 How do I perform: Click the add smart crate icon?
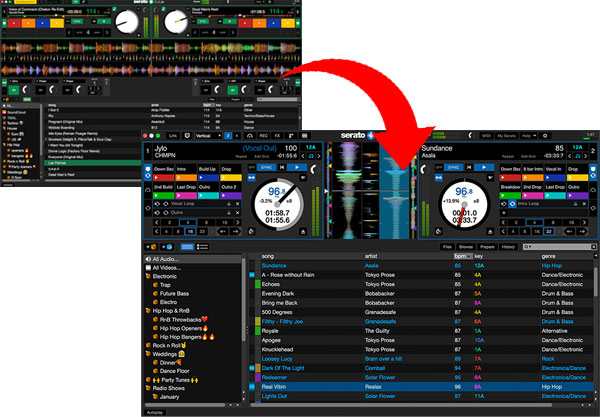(167, 247)
